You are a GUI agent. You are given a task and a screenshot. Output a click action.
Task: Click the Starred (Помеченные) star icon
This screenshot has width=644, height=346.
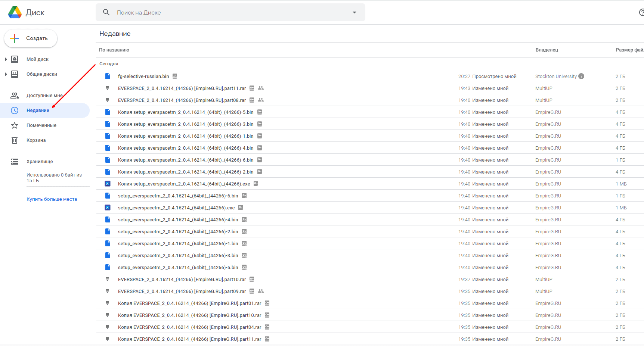[x=15, y=125]
